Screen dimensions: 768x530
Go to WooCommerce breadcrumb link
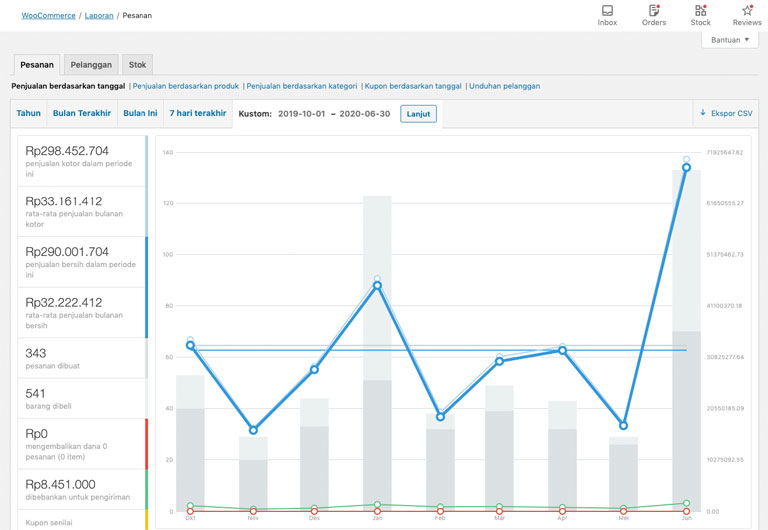coord(48,16)
